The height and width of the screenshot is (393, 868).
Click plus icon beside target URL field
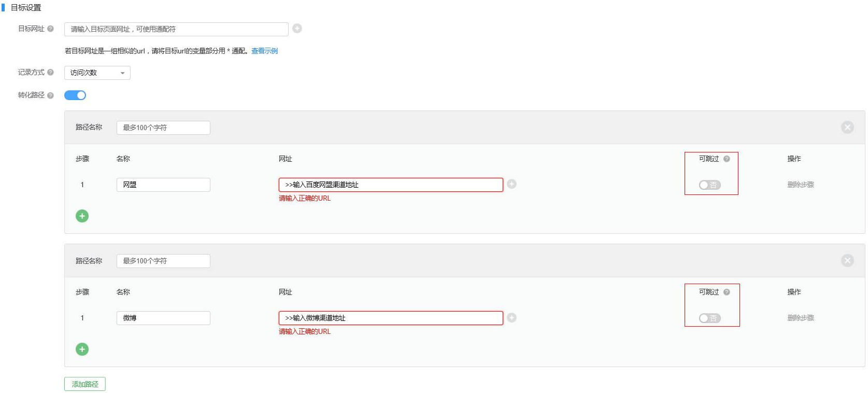click(297, 29)
